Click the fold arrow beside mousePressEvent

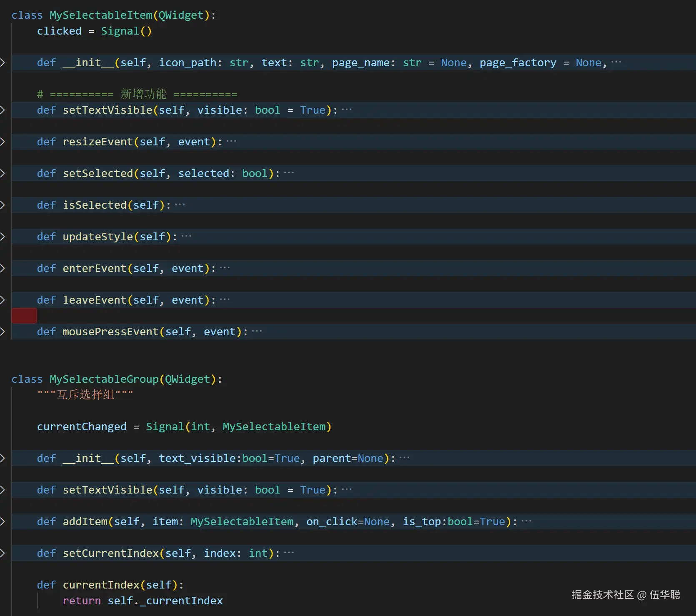[x=3, y=332]
